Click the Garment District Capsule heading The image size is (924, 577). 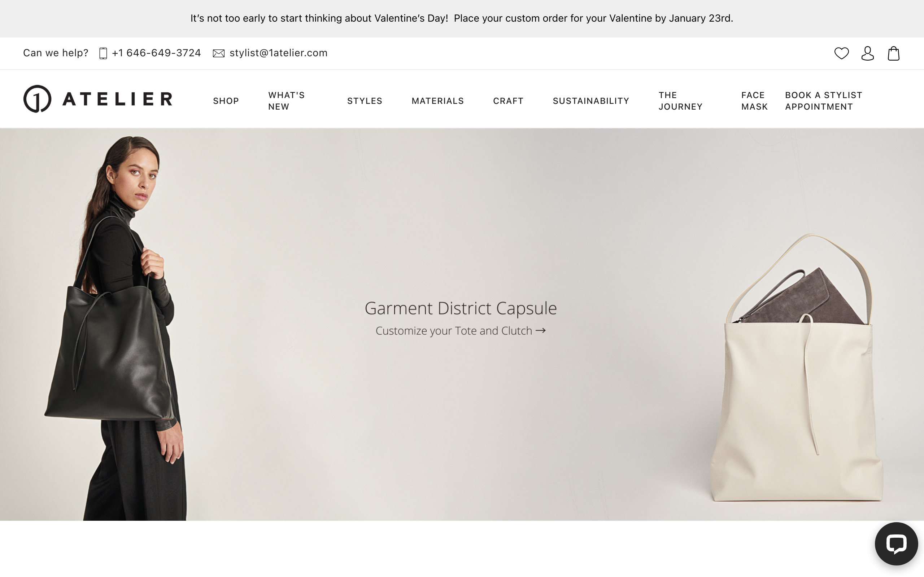461,308
